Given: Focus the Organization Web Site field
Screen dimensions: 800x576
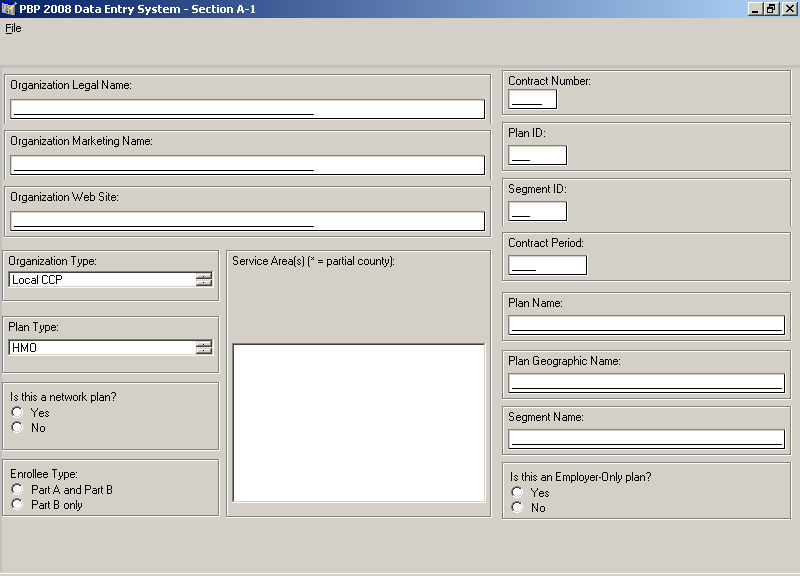Looking at the screenshot, I should (247, 221).
